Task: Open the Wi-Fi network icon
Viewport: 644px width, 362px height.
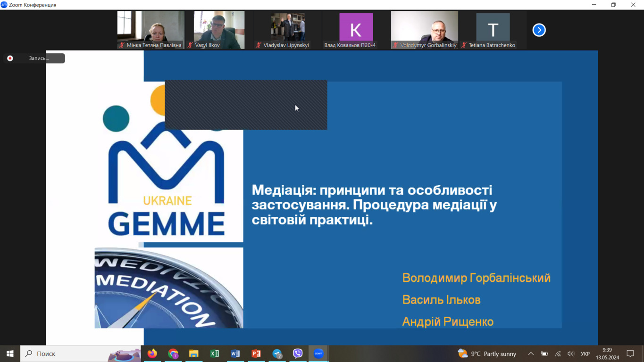Action: coord(558,354)
